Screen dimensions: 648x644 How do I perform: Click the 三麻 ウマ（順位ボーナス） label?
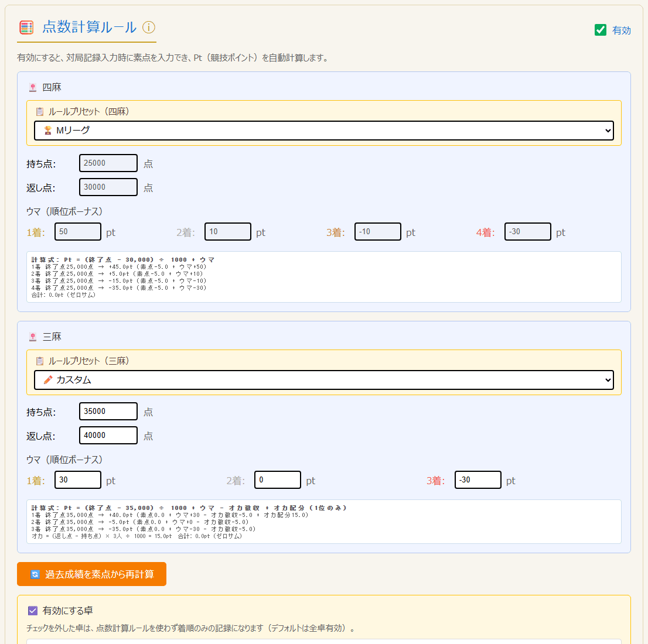(64, 460)
